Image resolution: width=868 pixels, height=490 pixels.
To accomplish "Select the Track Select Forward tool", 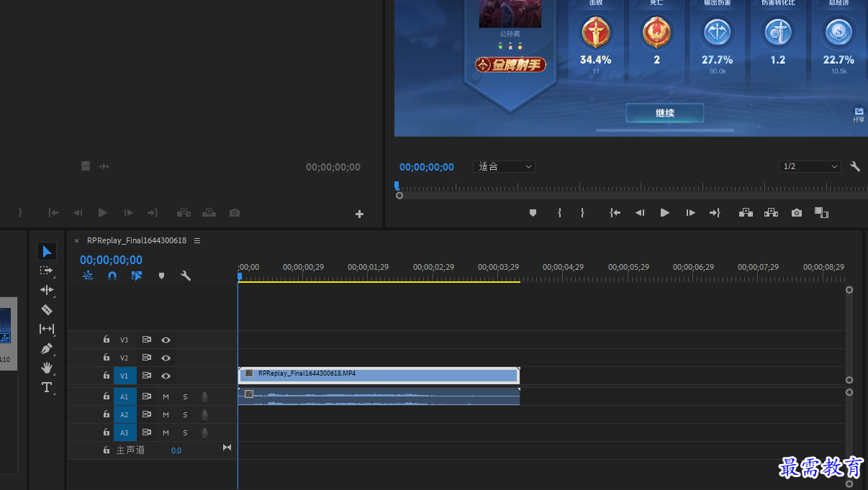I will 47,271.
